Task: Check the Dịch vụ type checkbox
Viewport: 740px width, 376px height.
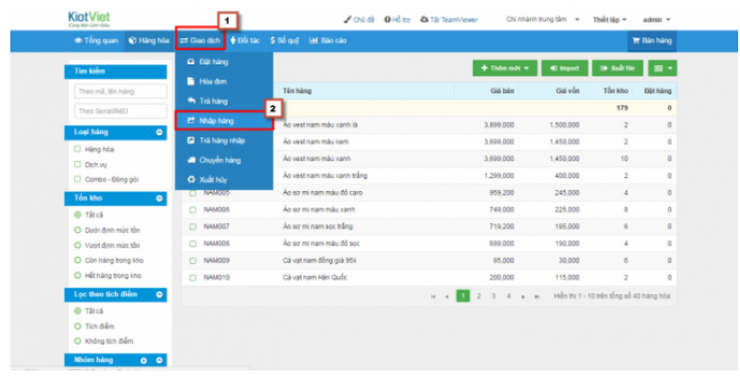Action: 78,165
